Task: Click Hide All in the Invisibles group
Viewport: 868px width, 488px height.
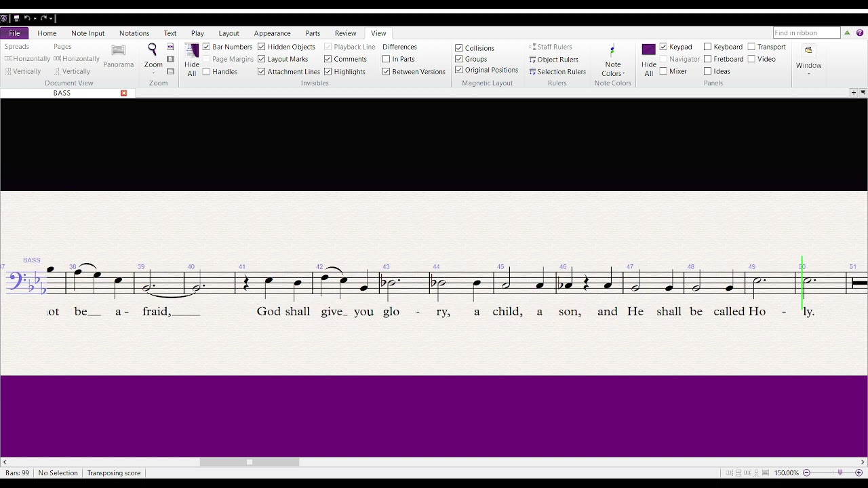Action: coord(192,60)
